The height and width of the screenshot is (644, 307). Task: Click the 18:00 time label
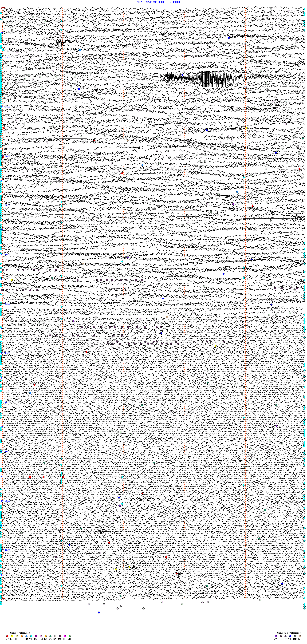point(8,451)
